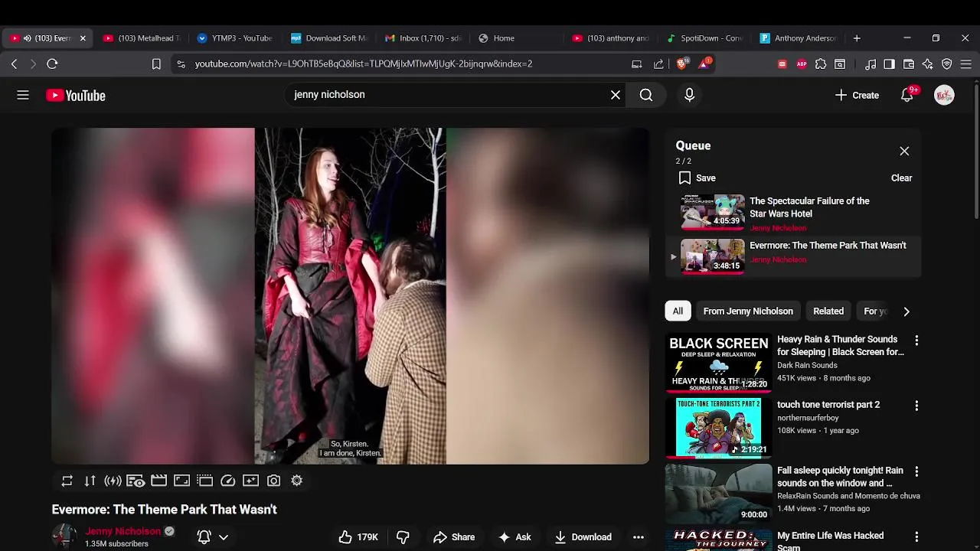Open touch tone terrorist part 2 title
Viewport: 980px width, 551px height.
click(828, 405)
